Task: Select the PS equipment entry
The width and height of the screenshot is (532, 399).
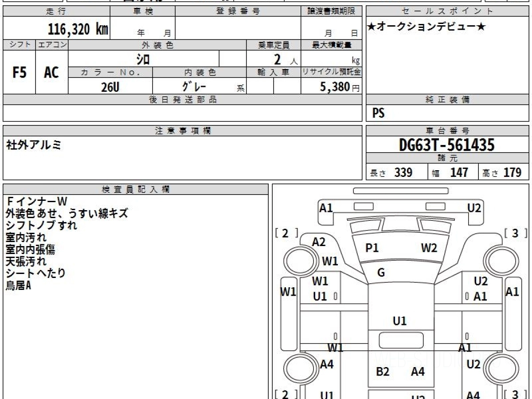Action: tap(378, 113)
